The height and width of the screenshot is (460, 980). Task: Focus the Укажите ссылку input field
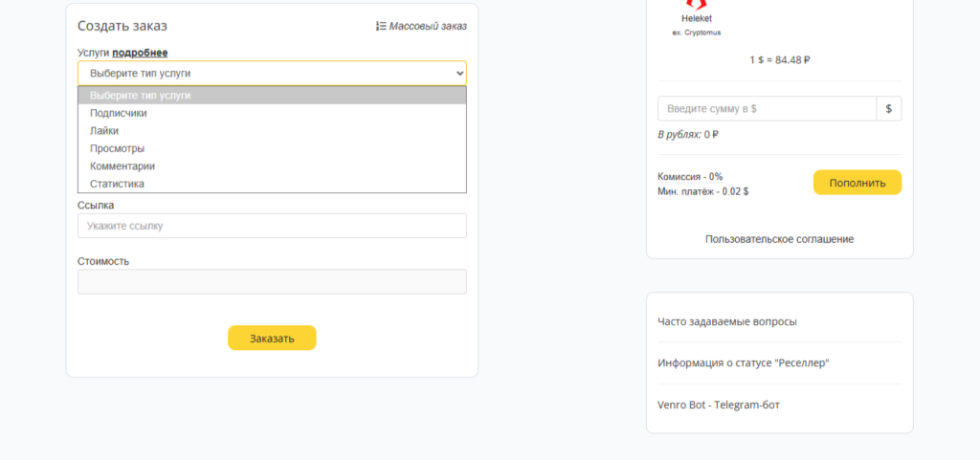[272, 226]
